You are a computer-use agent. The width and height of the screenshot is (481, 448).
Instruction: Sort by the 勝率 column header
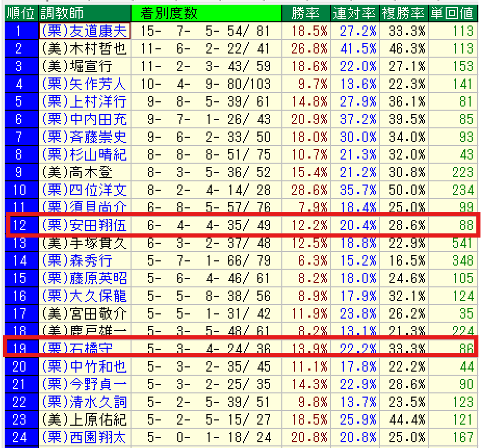pyautogui.click(x=305, y=13)
